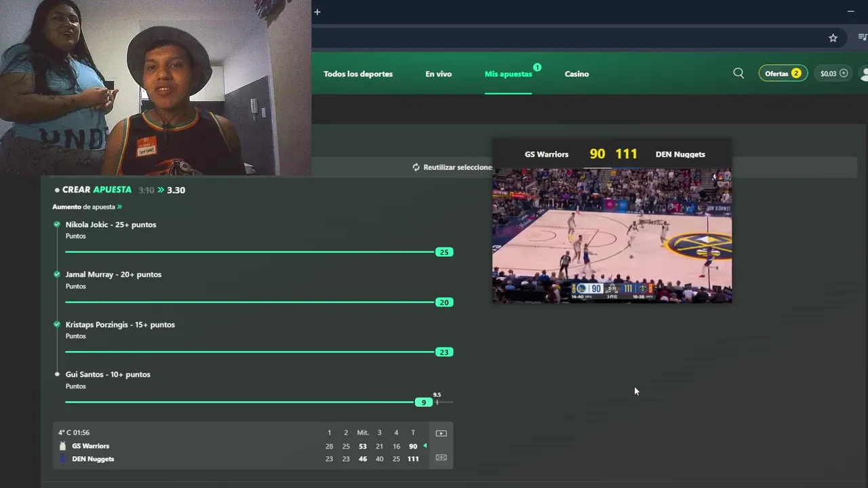Click the double chevron after Aumento de apuesta
This screenshot has height=488, width=868.
tap(119, 207)
